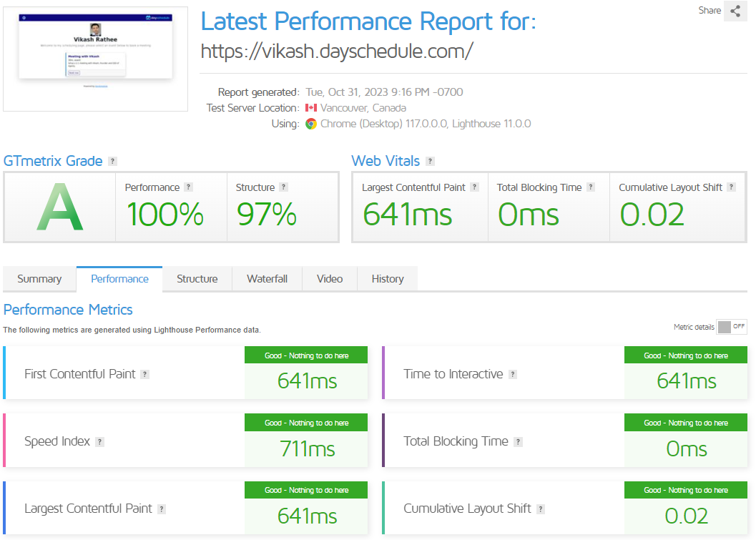Open help icon next to GTmetrix Grade
This screenshot has width=756, height=540.
[x=112, y=161]
